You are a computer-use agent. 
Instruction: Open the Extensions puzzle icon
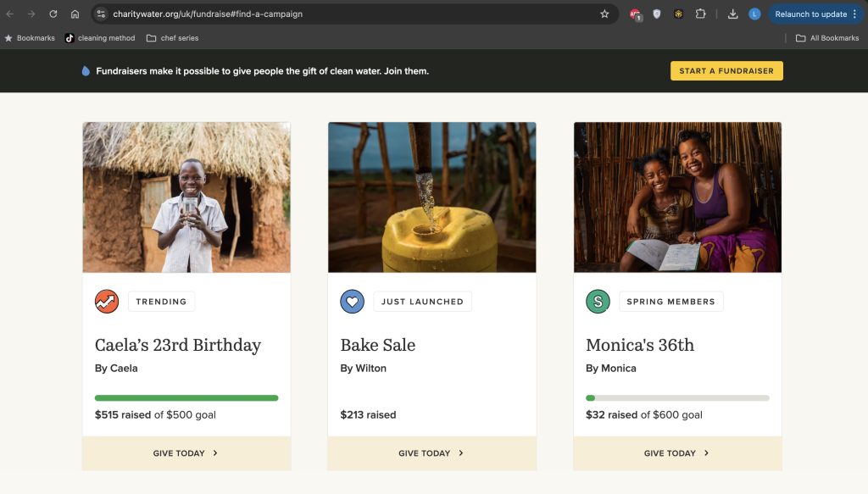pyautogui.click(x=701, y=14)
